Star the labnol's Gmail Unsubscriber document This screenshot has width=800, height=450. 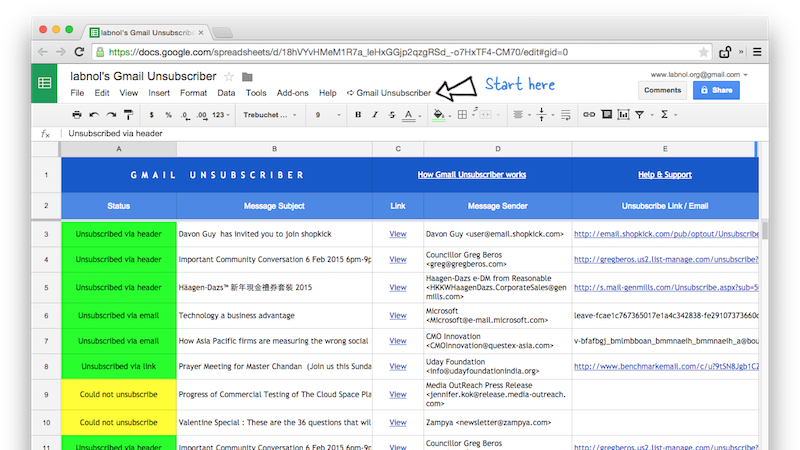tap(229, 77)
